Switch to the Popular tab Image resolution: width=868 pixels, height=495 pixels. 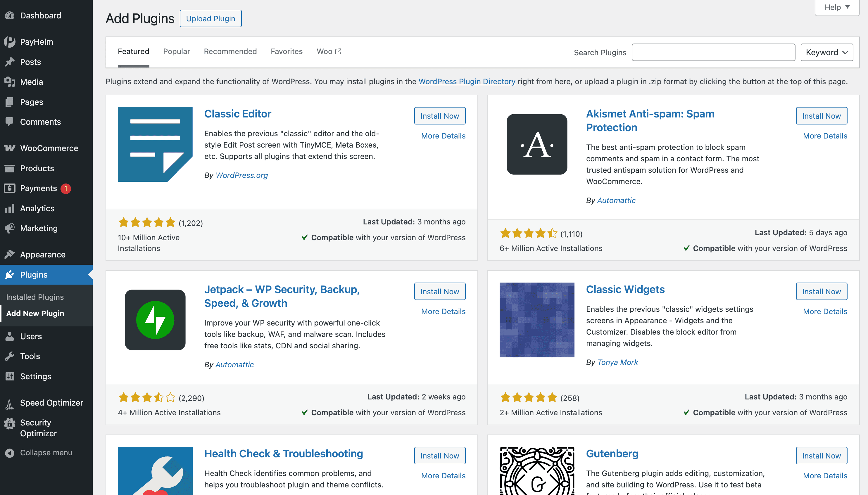pos(176,51)
